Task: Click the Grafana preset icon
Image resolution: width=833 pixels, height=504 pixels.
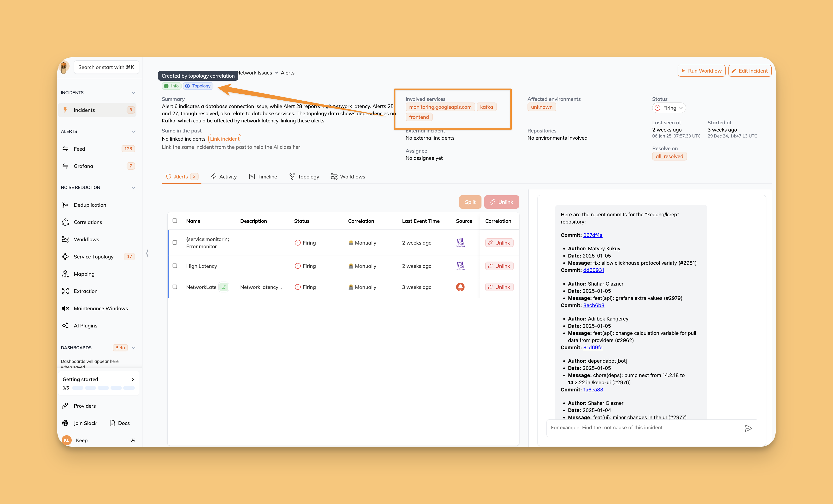Action: 65,166
